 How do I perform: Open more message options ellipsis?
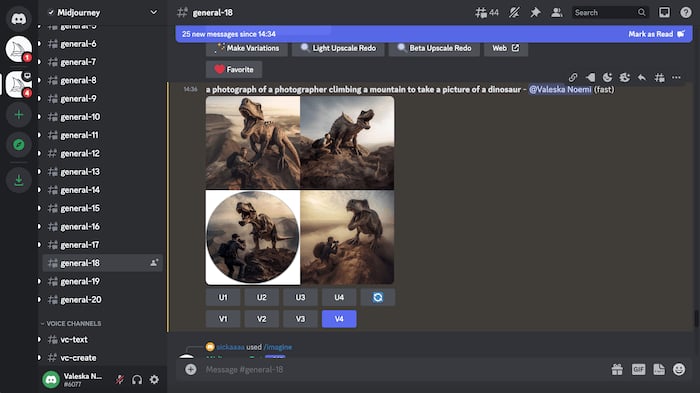tap(676, 78)
